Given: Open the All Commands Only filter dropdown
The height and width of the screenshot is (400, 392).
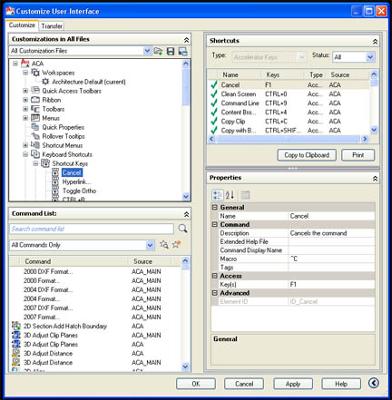Looking at the screenshot, I should click(150, 245).
